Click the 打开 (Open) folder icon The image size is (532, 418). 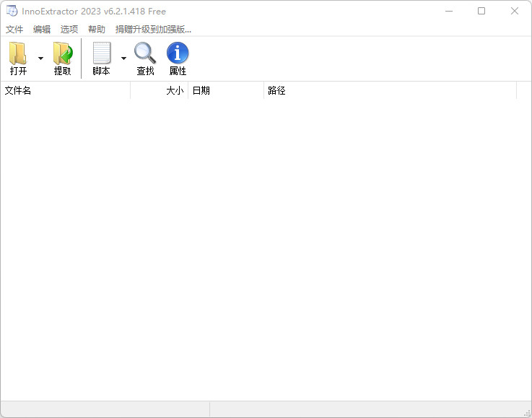pyautogui.click(x=18, y=53)
